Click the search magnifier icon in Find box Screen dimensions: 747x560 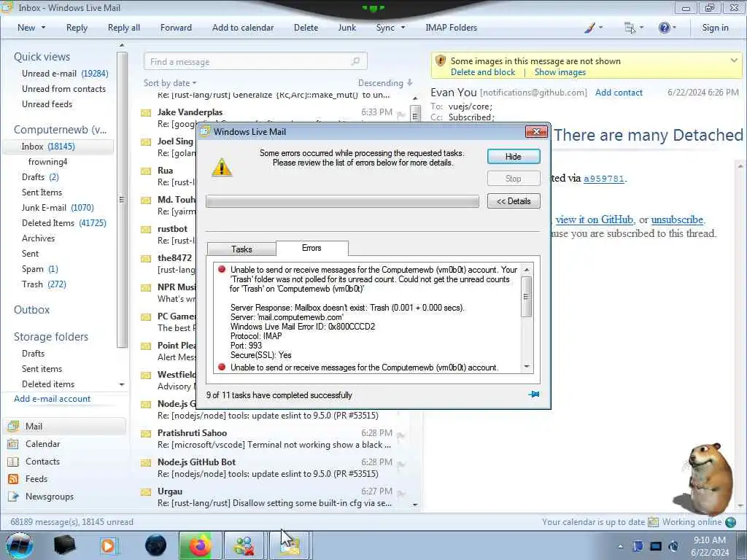pyautogui.click(x=355, y=61)
